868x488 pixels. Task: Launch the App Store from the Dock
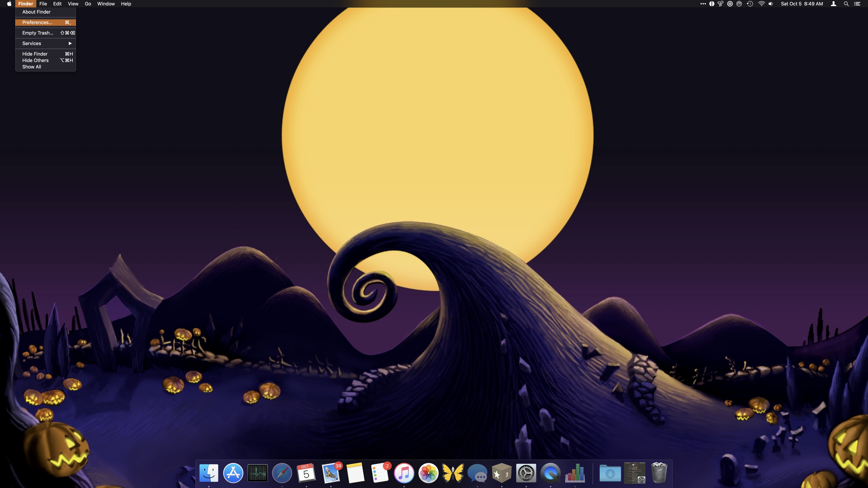(x=233, y=473)
